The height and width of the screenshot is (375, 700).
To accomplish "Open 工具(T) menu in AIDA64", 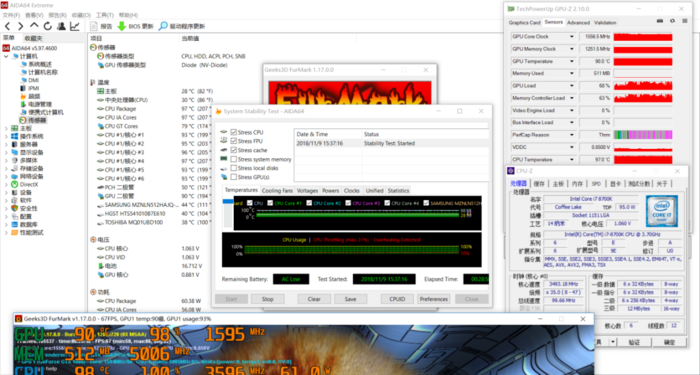I will pos(104,15).
